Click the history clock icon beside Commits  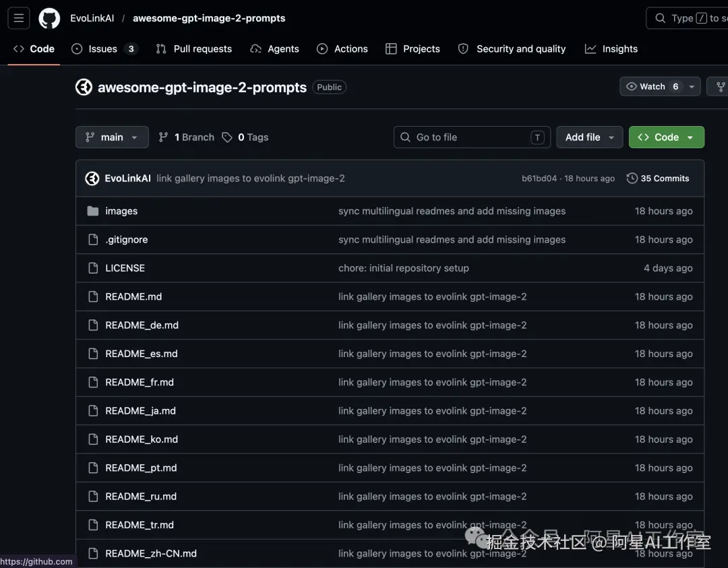point(632,178)
